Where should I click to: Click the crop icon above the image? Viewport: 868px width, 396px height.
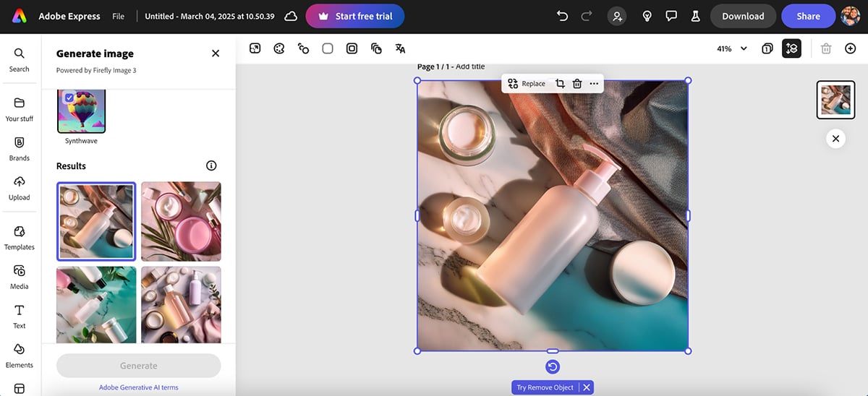[x=560, y=84]
